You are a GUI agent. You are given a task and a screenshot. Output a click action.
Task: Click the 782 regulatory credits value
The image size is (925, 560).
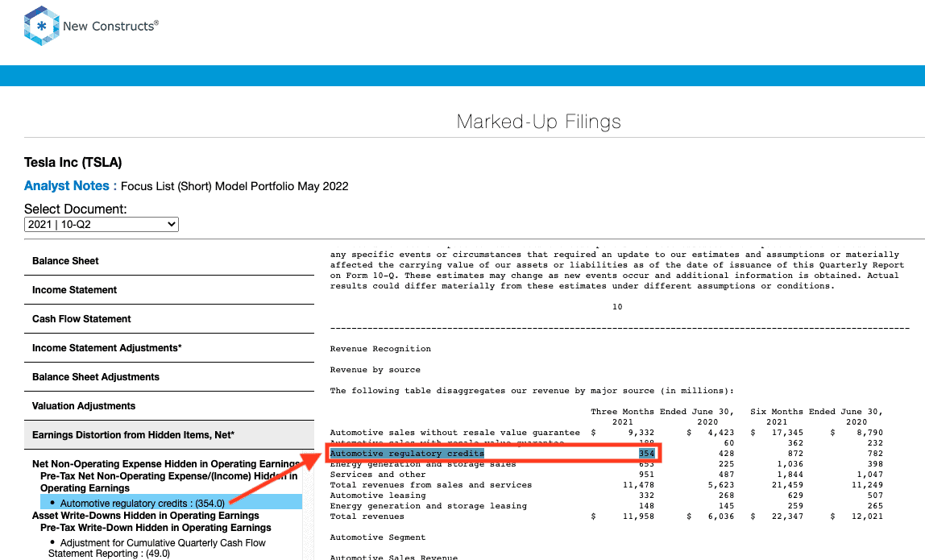pos(875,453)
